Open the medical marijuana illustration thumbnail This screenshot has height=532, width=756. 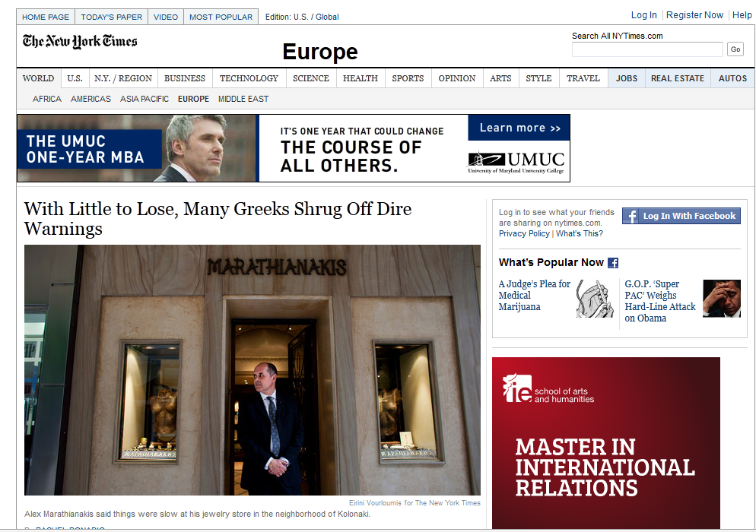point(594,299)
